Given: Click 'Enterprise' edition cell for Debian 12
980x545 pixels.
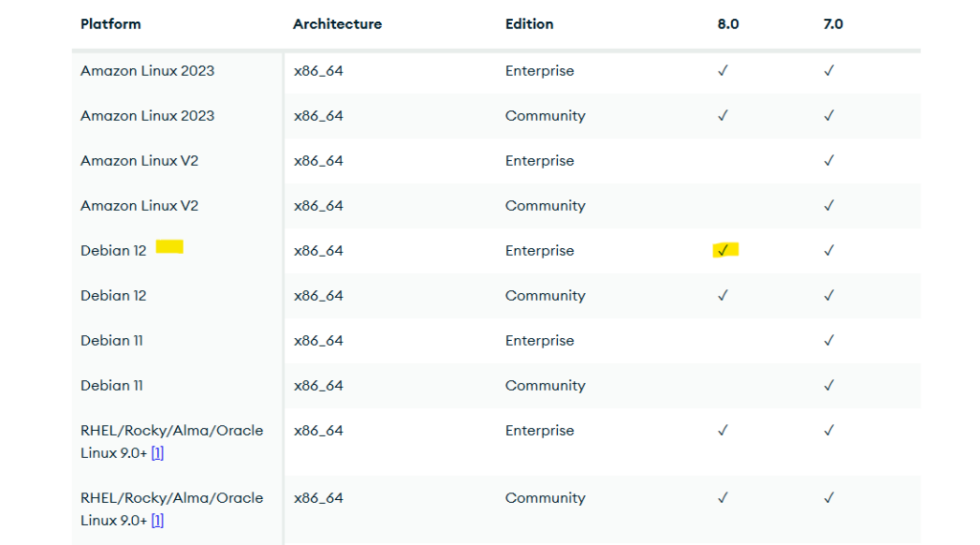Looking at the screenshot, I should (x=540, y=251).
